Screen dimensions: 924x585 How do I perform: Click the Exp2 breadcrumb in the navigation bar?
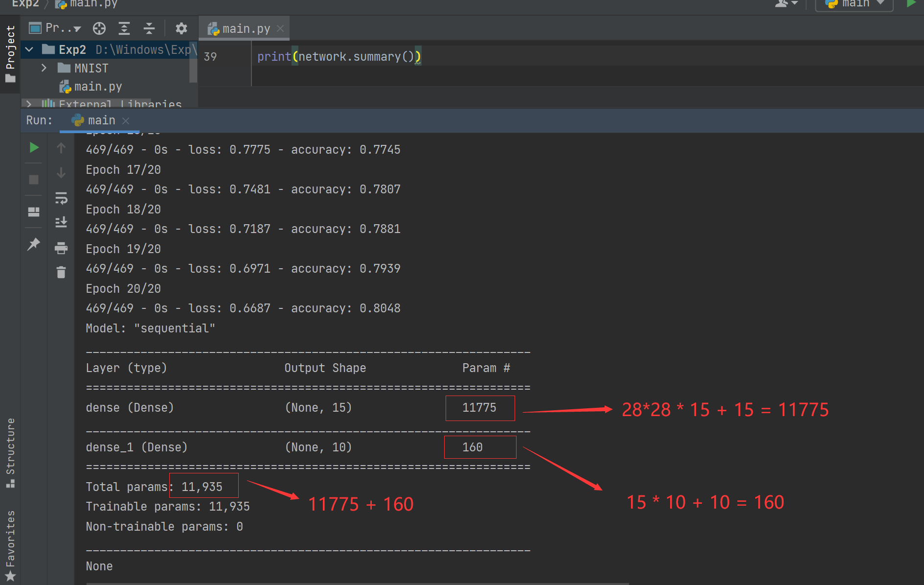[x=25, y=3]
